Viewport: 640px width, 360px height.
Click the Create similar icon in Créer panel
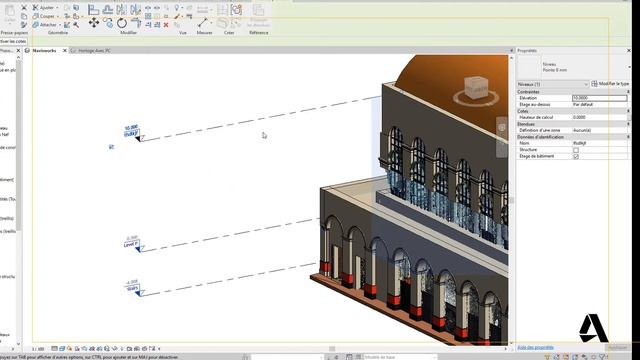pyautogui.click(x=236, y=9)
